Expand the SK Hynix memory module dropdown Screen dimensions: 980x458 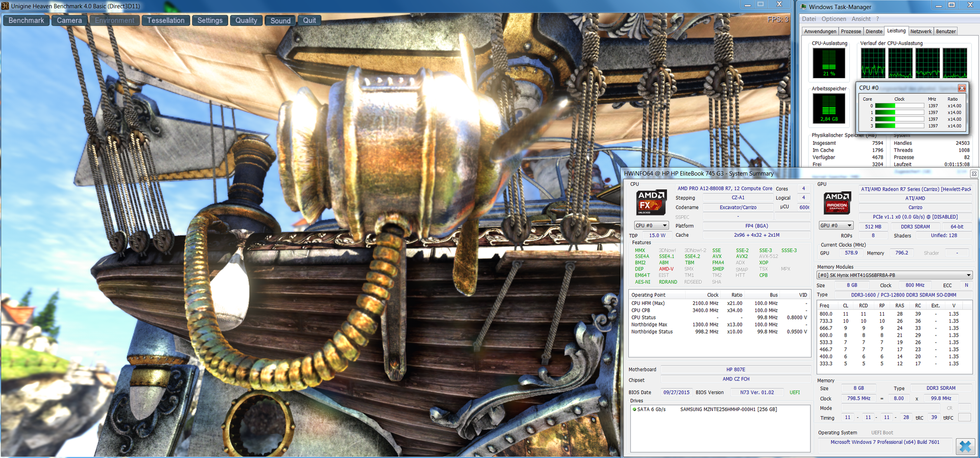895,275
